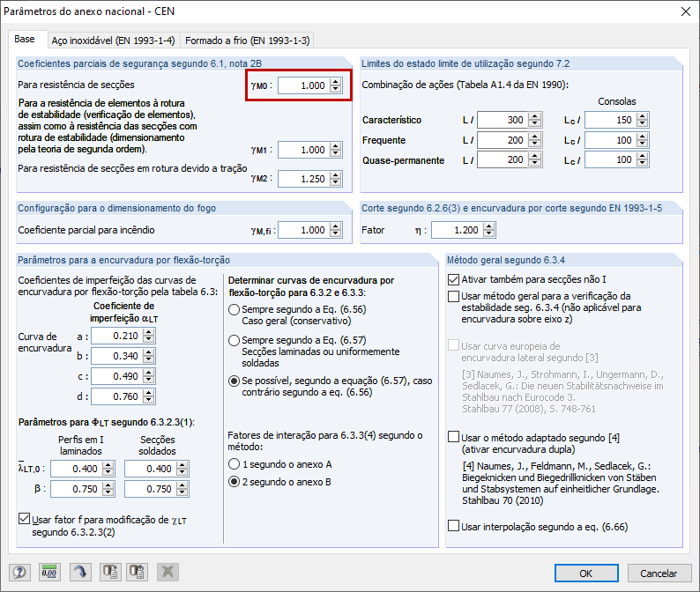Click the blue arrow reset-to-default icon

click(x=80, y=572)
